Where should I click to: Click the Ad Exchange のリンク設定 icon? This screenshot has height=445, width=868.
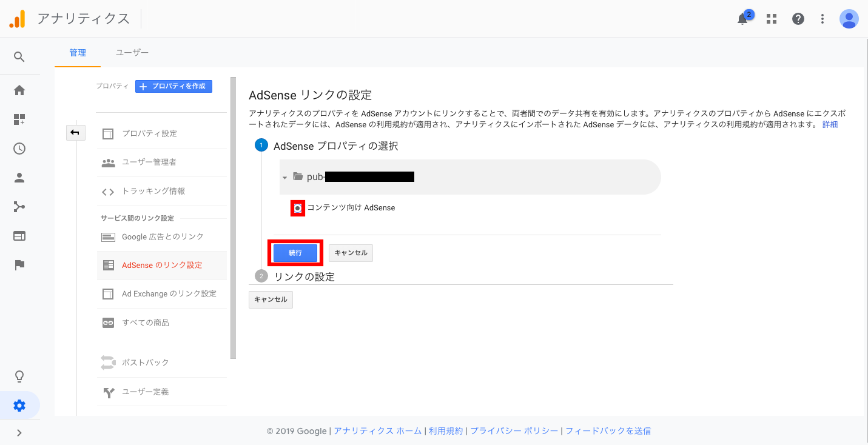point(108,294)
